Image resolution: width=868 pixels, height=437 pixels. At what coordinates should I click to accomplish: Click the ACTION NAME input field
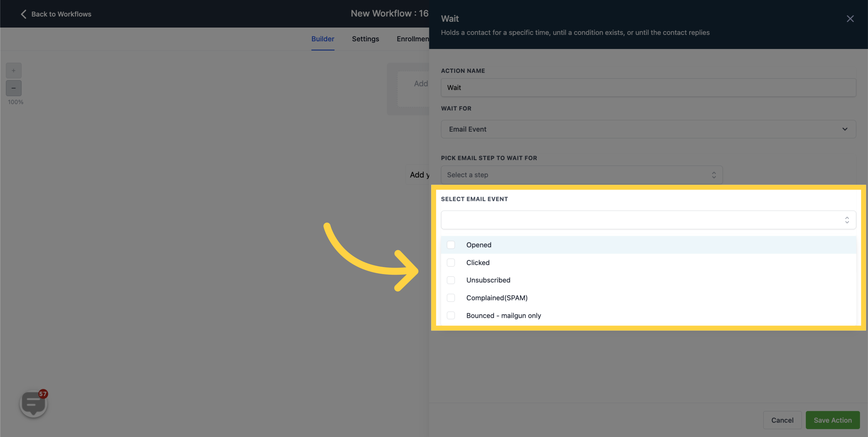tap(648, 88)
